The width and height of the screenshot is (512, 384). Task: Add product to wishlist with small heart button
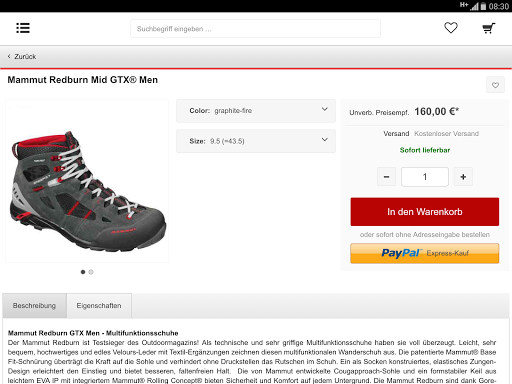pyautogui.click(x=495, y=85)
